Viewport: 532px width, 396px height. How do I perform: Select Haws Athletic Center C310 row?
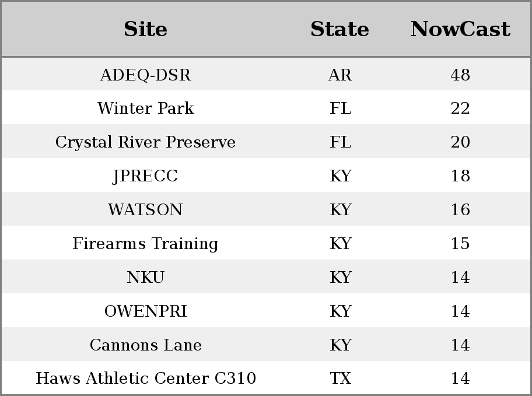pos(266,378)
